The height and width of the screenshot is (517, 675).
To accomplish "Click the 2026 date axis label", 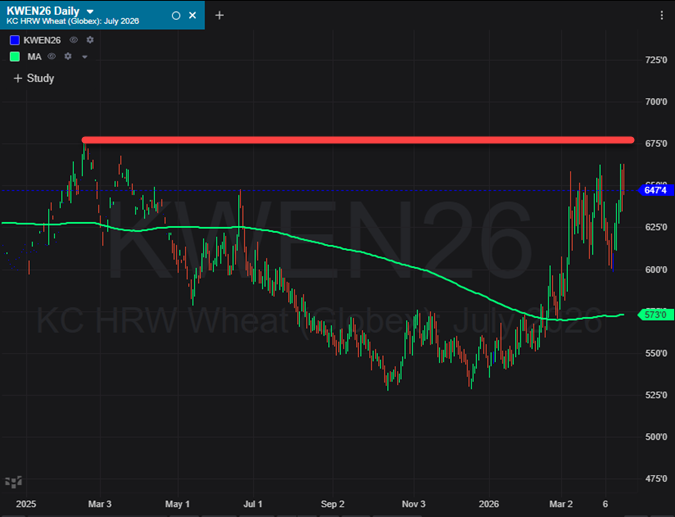I will (489, 504).
